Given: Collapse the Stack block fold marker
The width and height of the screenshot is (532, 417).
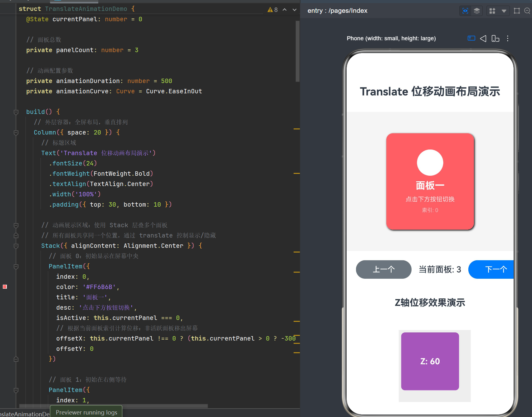Looking at the screenshot, I should click(16, 246).
